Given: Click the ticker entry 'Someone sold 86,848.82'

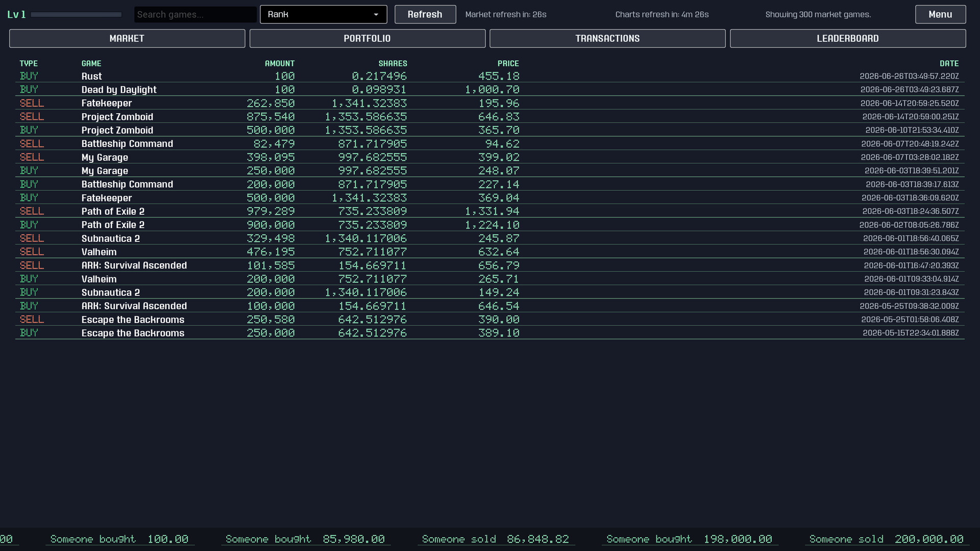Looking at the screenshot, I should [496, 539].
